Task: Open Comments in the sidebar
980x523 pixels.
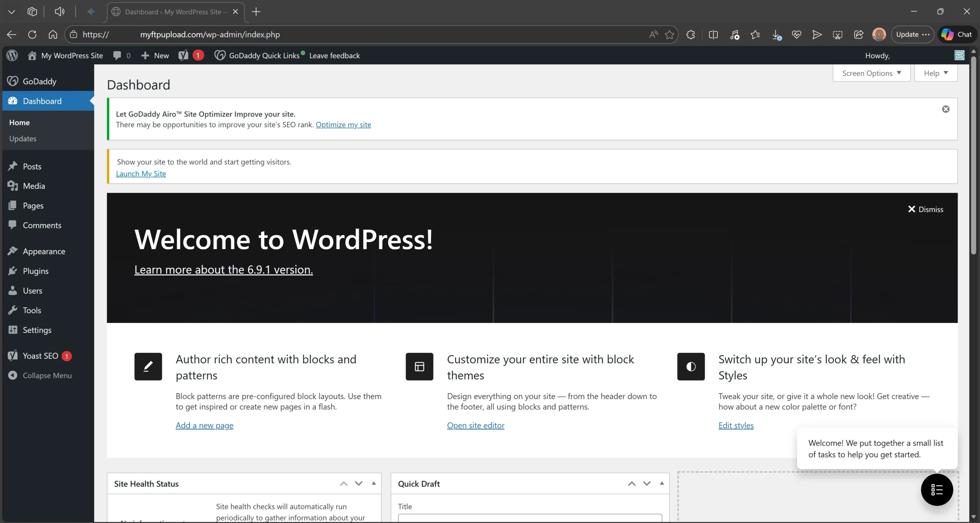Action: pos(47,225)
